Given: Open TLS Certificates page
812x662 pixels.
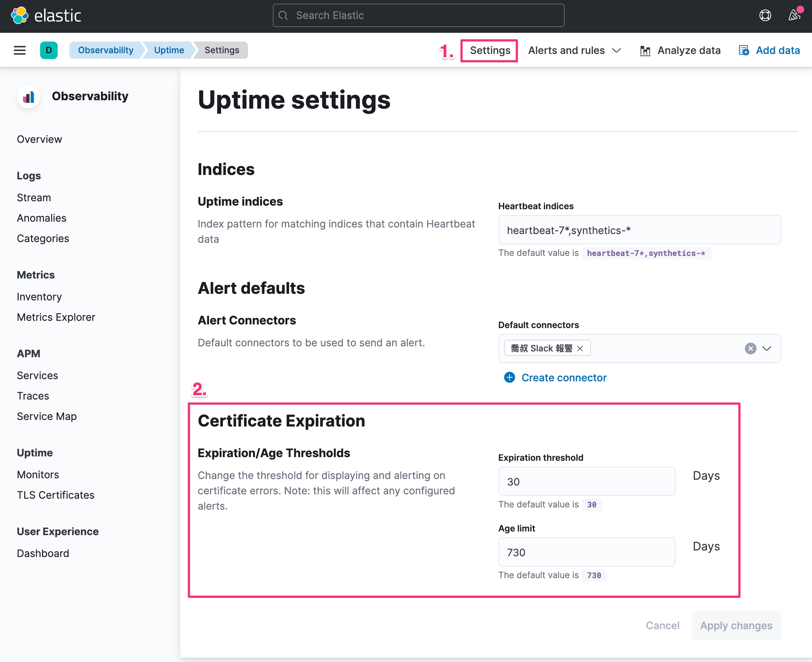Looking at the screenshot, I should pos(56,495).
